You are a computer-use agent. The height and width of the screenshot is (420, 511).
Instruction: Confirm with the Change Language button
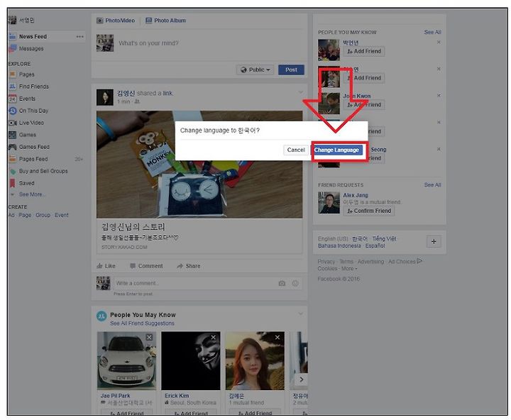(x=336, y=150)
